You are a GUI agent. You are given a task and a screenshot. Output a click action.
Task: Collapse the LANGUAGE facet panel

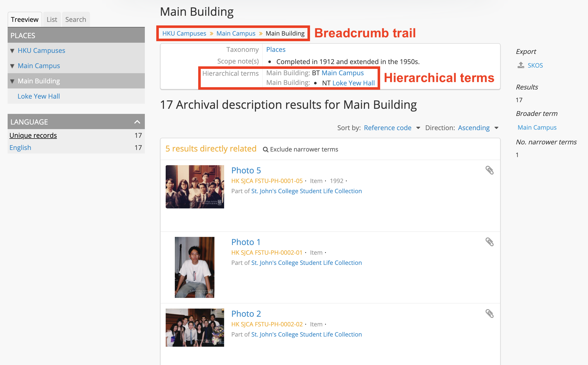point(137,122)
